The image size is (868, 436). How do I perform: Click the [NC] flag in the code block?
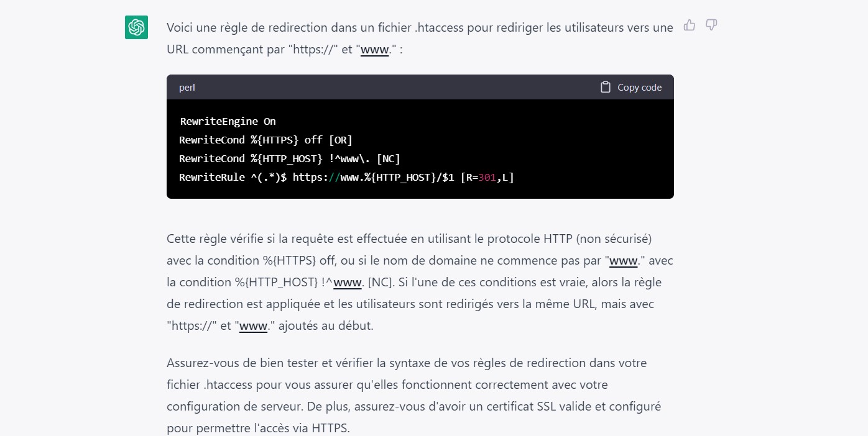[389, 158]
